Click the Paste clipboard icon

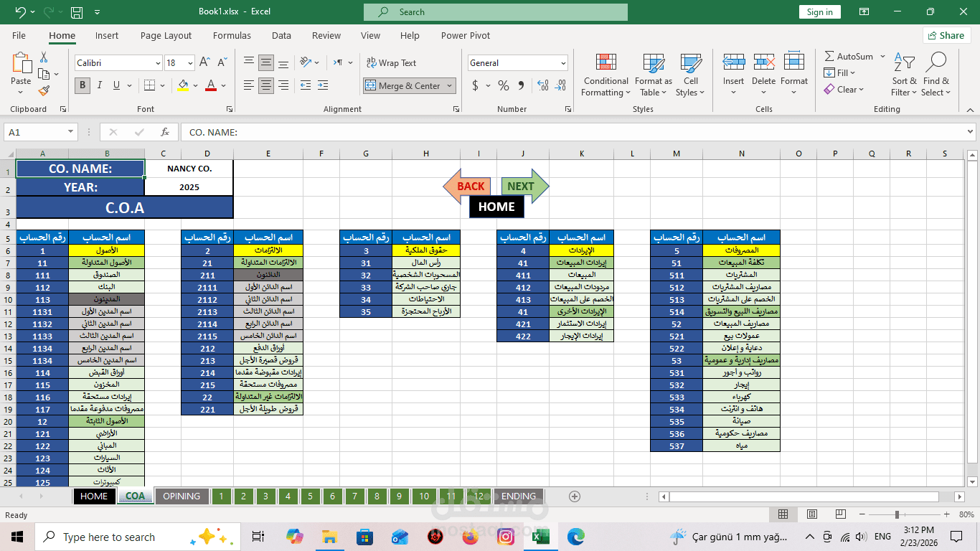tap(21, 63)
